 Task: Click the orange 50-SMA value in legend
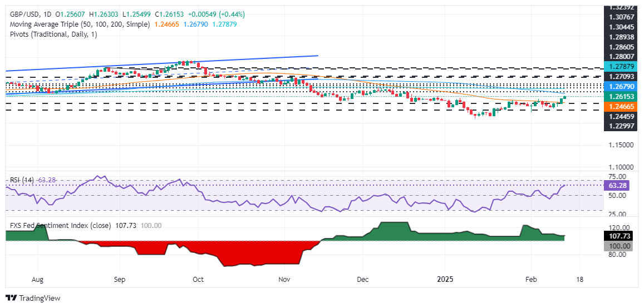click(x=167, y=24)
